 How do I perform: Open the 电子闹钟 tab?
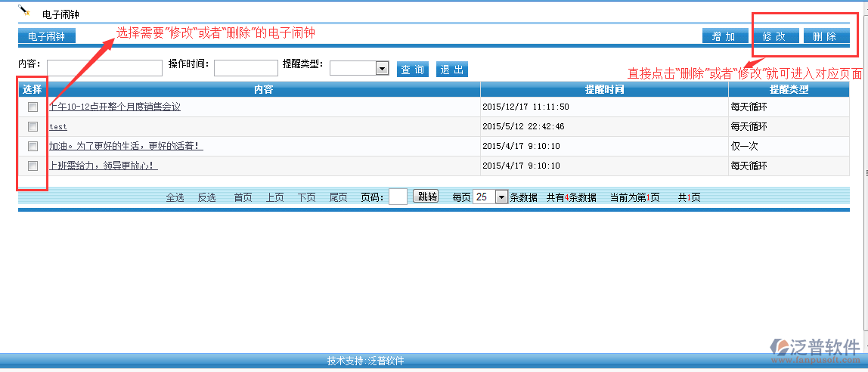point(46,36)
